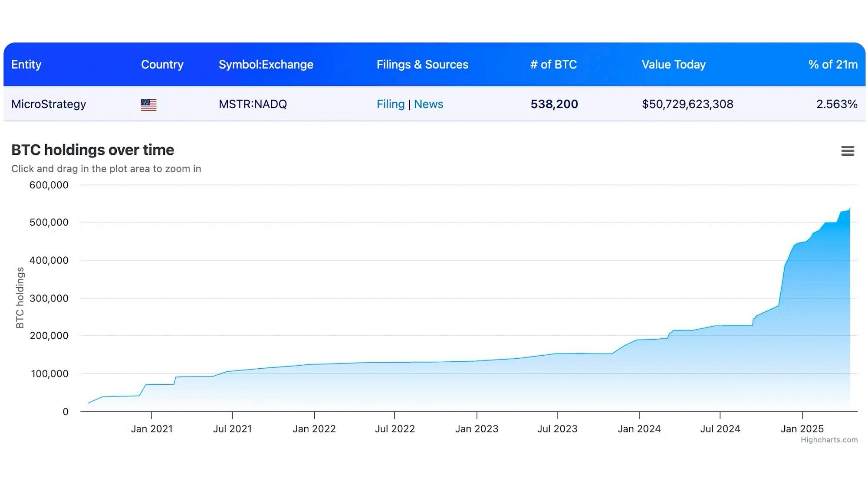Select the 2.563% cell
Viewport: 868px width, 488px height.
(x=837, y=104)
